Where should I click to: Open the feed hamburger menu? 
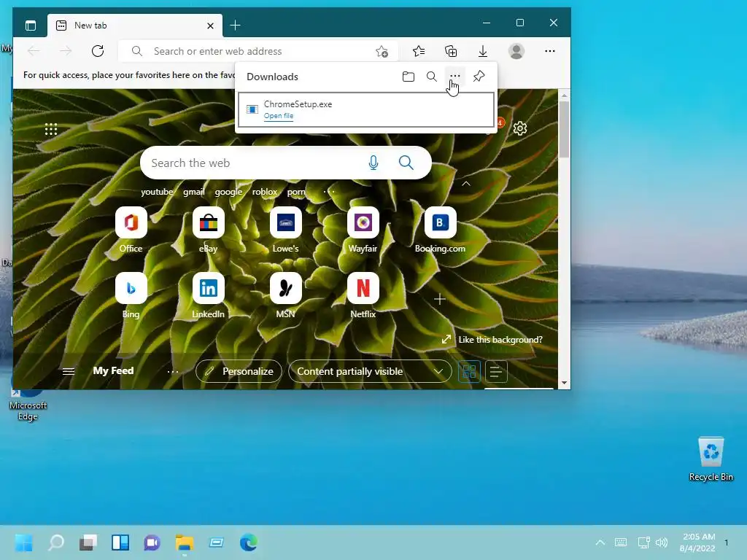point(69,371)
